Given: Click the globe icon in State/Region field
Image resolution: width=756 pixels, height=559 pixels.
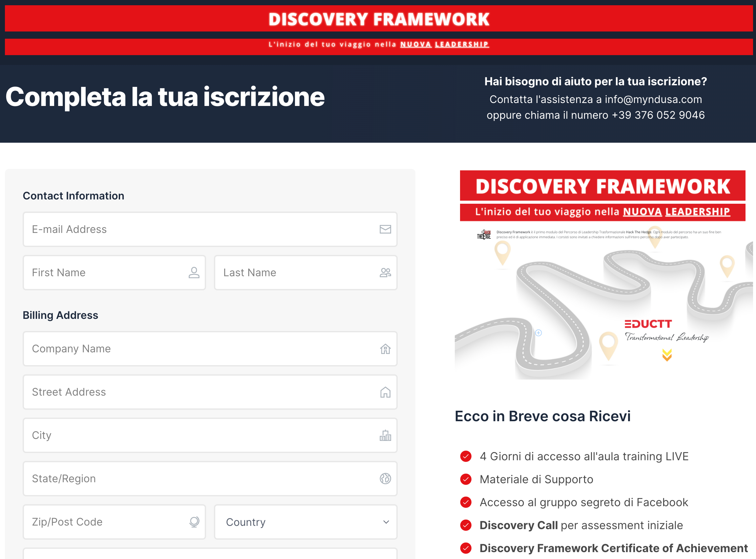Looking at the screenshot, I should (385, 479).
